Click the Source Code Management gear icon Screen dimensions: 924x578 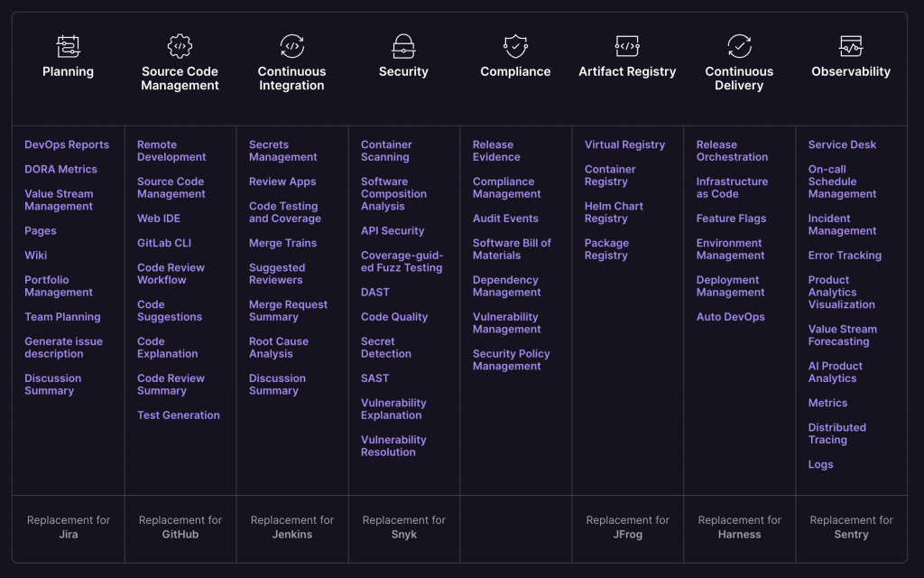180,46
